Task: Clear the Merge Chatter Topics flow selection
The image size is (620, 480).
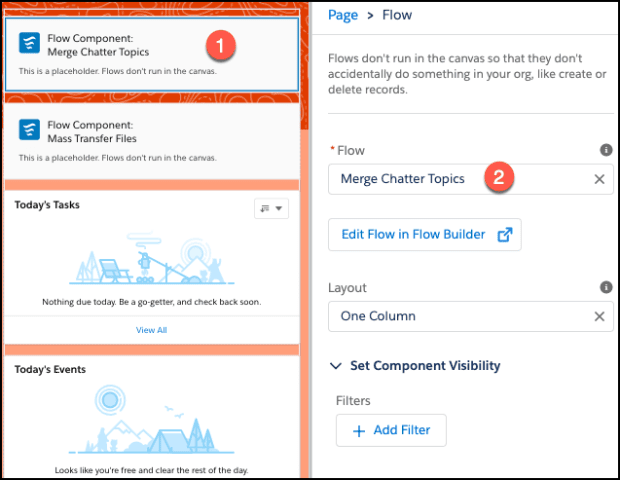Action: click(599, 180)
